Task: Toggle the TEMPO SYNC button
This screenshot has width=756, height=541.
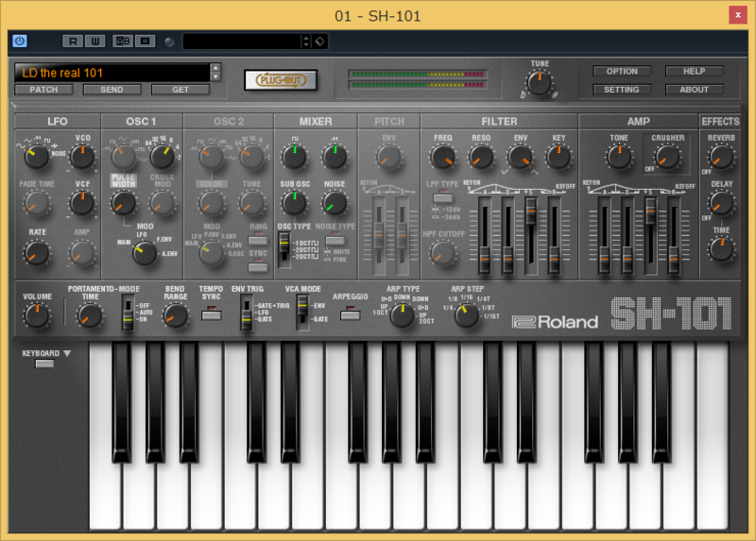Action: tap(211, 315)
